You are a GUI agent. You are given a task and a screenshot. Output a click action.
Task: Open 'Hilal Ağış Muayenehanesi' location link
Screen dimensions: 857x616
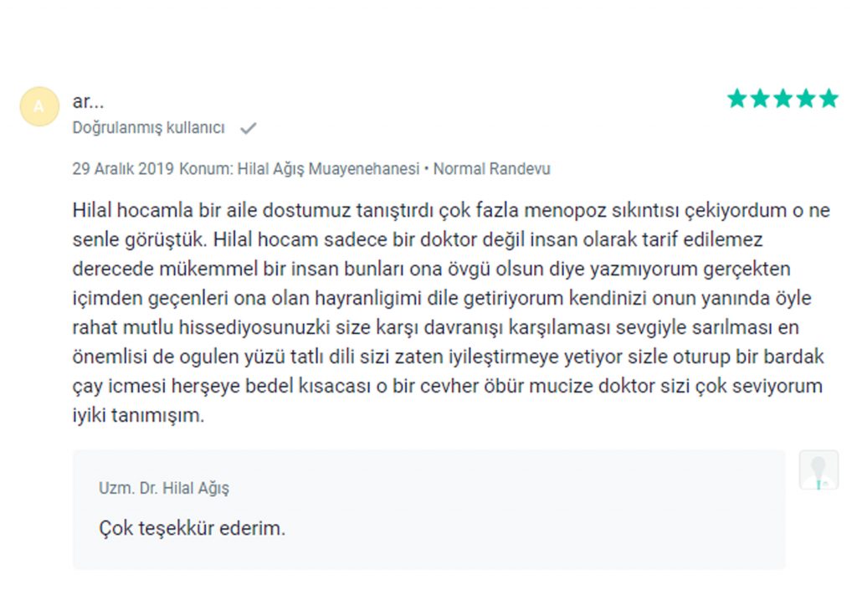(x=328, y=169)
